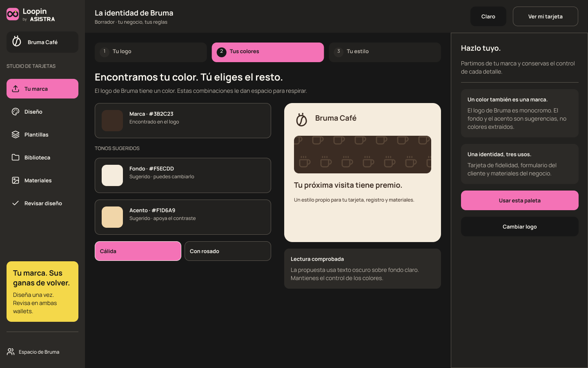Click the 'Un color también es una marca.' card

coord(520,113)
